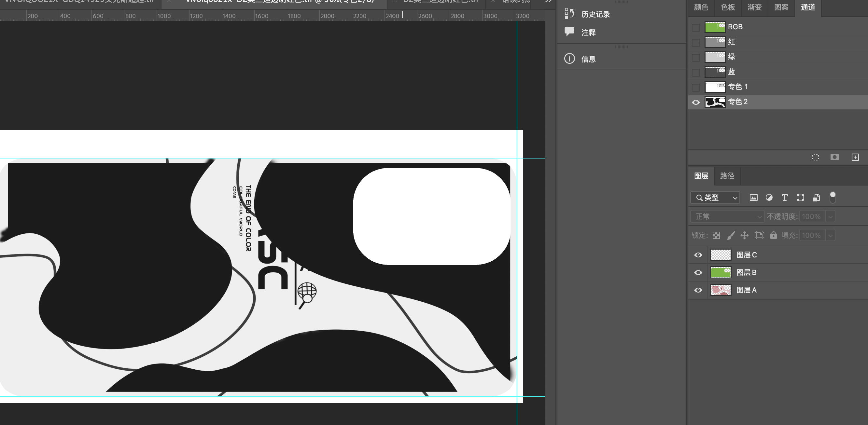Click save selection as channel icon
The height and width of the screenshot is (425, 868).
[834, 157]
